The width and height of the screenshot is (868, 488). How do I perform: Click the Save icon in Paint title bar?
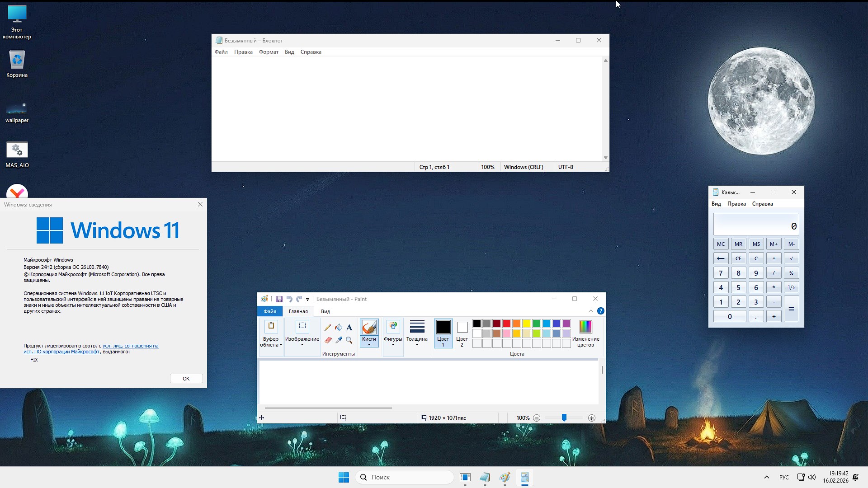279,299
